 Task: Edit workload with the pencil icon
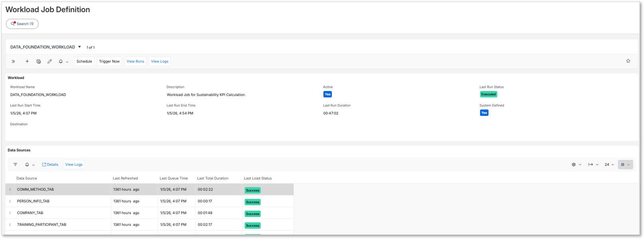[50, 61]
